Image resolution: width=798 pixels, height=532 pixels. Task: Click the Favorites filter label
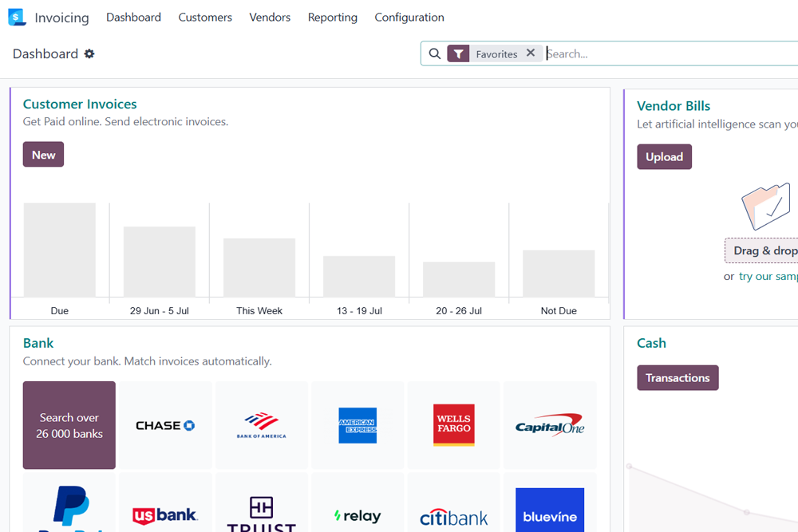(x=496, y=54)
